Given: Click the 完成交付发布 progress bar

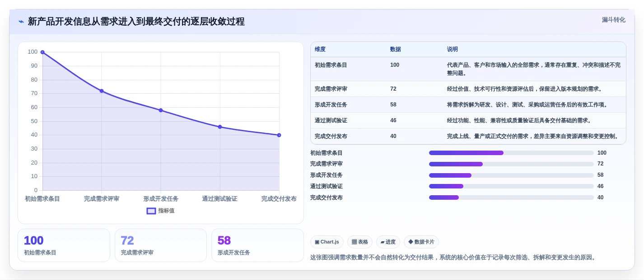Looking at the screenshot, I should [x=511, y=197].
